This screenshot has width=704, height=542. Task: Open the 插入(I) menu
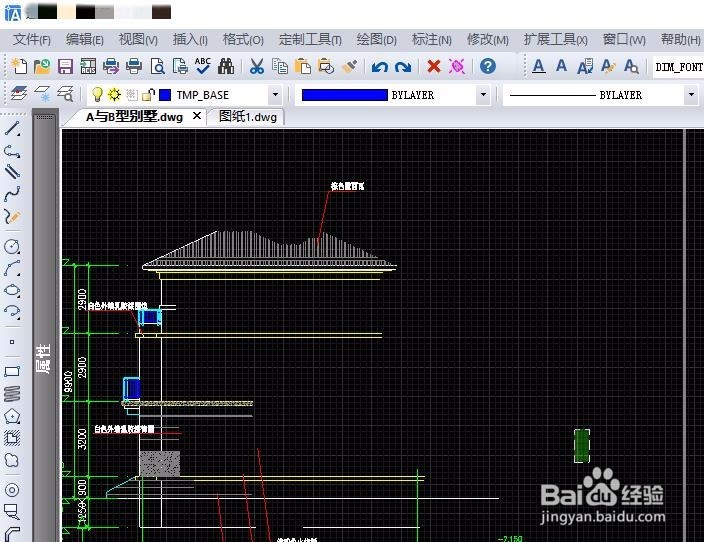coord(190,40)
